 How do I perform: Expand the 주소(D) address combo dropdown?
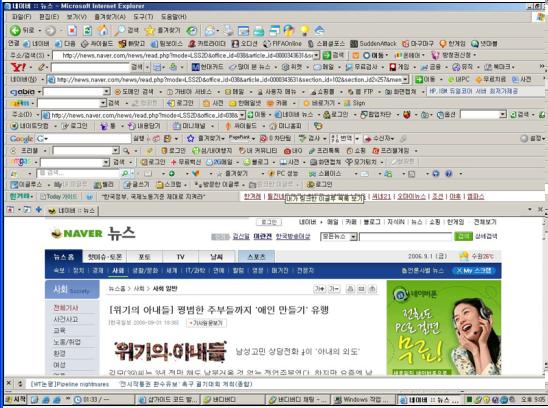click(x=242, y=115)
